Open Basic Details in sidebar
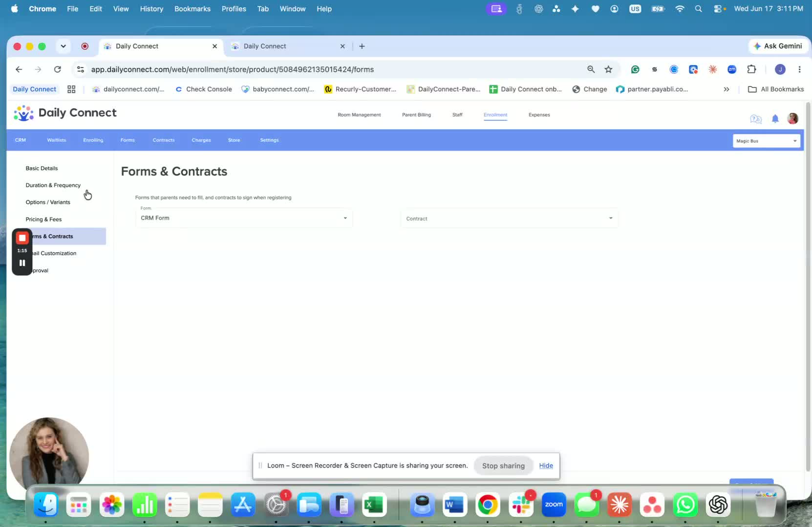 [42, 168]
